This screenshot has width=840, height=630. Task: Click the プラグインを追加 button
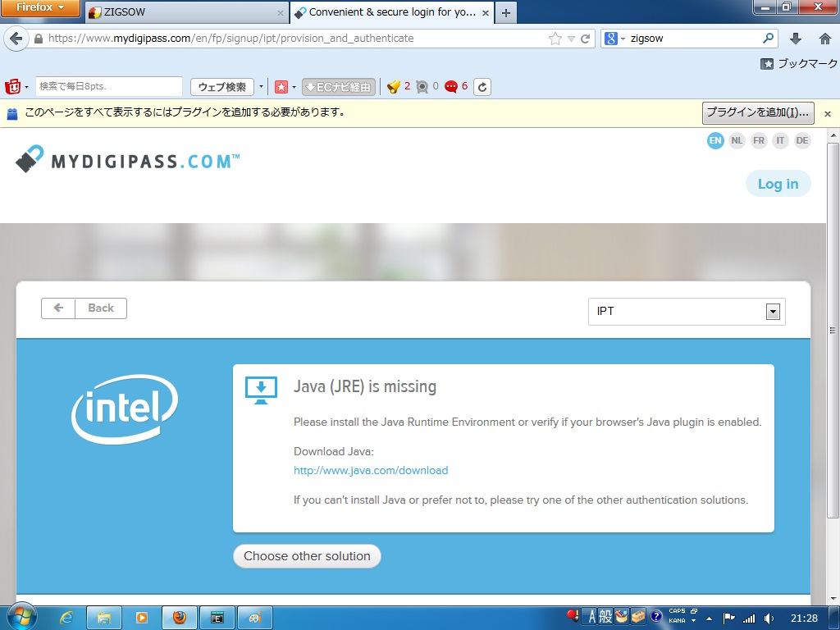click(x=758, y=112)
